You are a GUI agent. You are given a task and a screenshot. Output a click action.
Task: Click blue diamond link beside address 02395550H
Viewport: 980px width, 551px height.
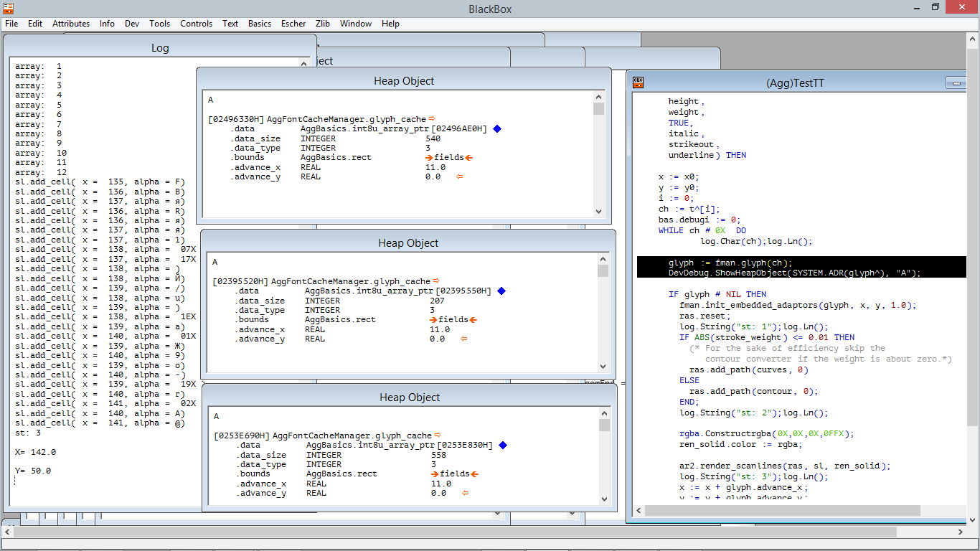tap(501, 291)
